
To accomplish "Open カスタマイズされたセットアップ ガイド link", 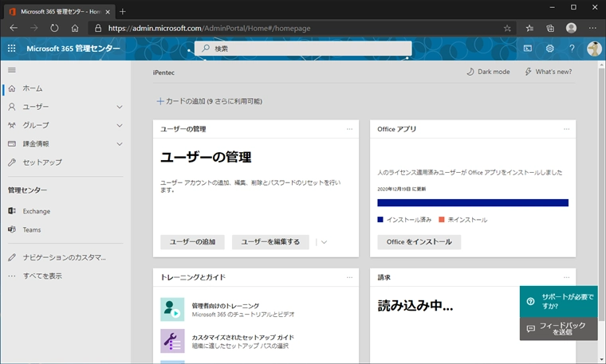I will pos(243,338).
